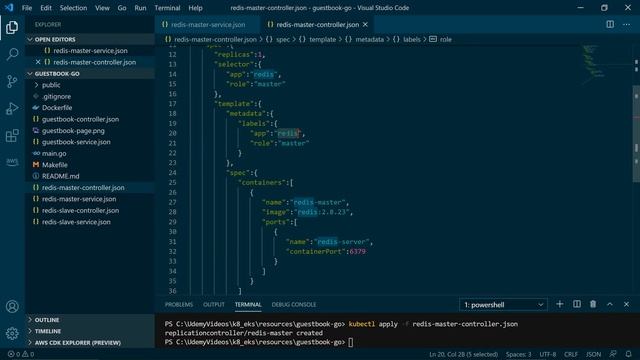Open the Edit menu
The width and height of the screenshot is (640, 360).
pyautogui.click(x=46, y=8)
